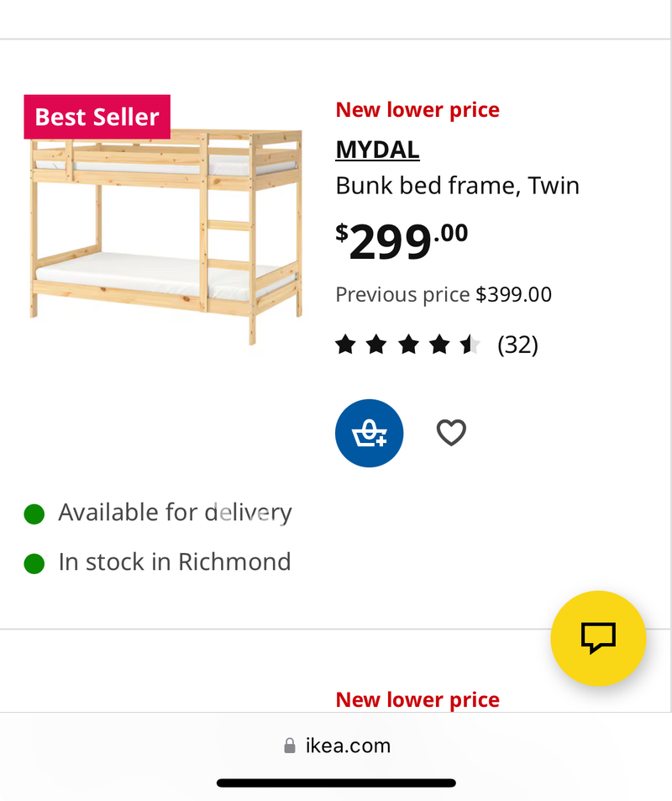672x801 pixels.
Task: Click the Previous price $399.00 text
Action: click(444, 294)
